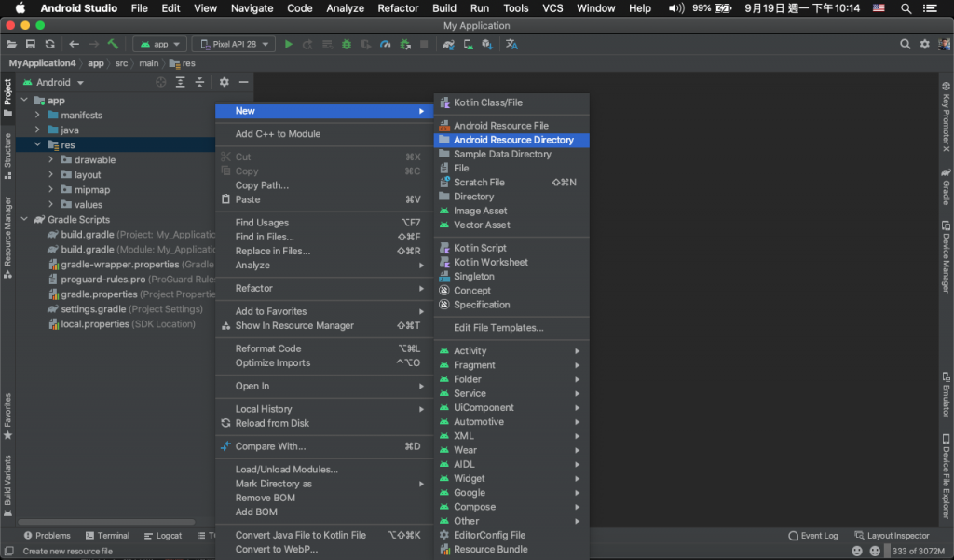
Task: Collapse the res folder
Action: tap(37, 144)
